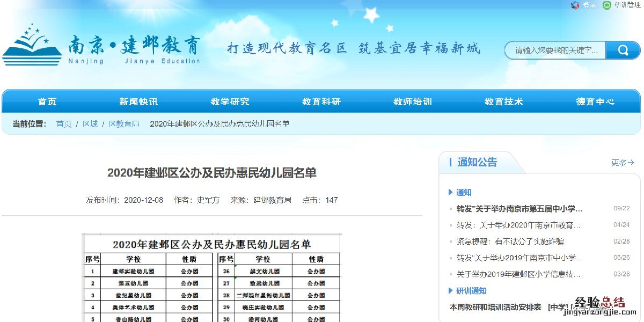Click the 区教育局 breadcrumb link

click(x=124, y=124)
